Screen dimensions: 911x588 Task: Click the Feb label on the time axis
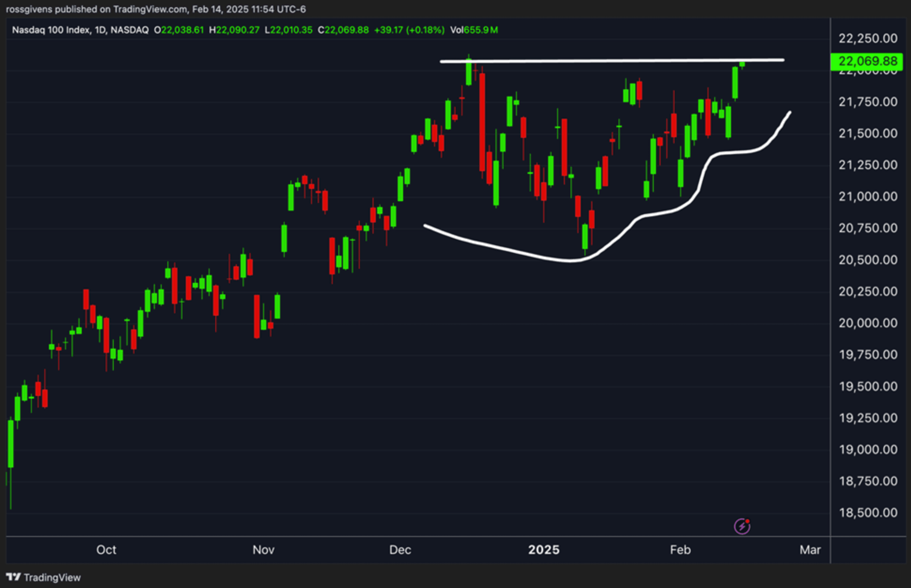coord(680,549)
